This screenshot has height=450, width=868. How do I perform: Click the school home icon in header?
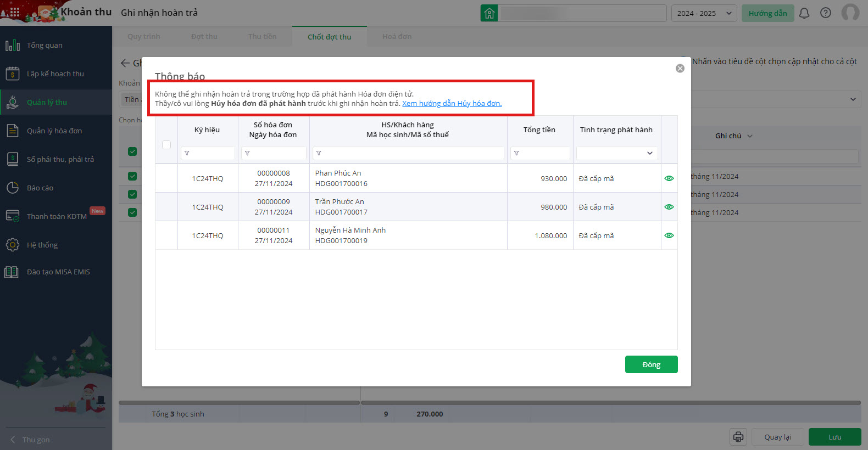coord(489,13)
